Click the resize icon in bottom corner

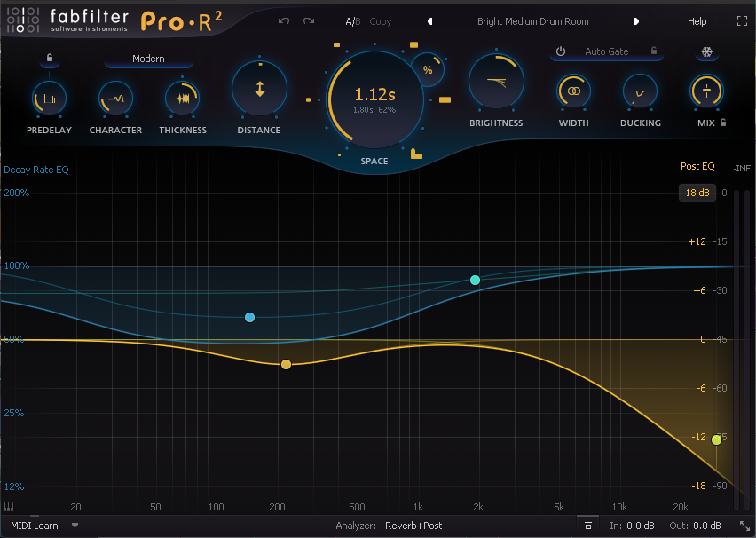[744, 526]
